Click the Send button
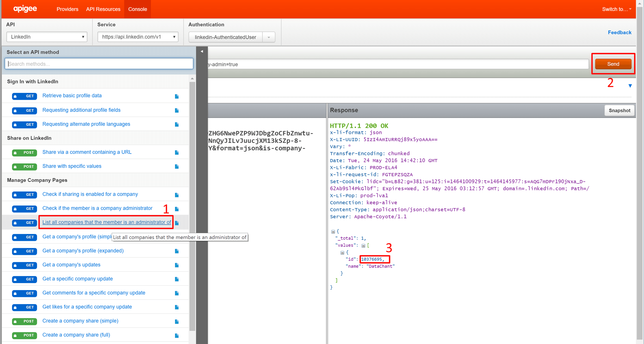This screenshot has height=344, width=644. (613, 64)
